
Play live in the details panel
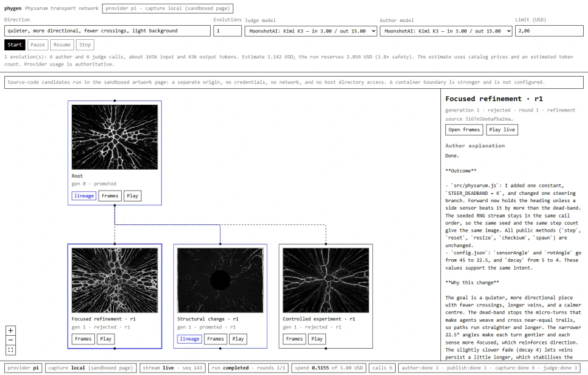click(x=502, y=130)
